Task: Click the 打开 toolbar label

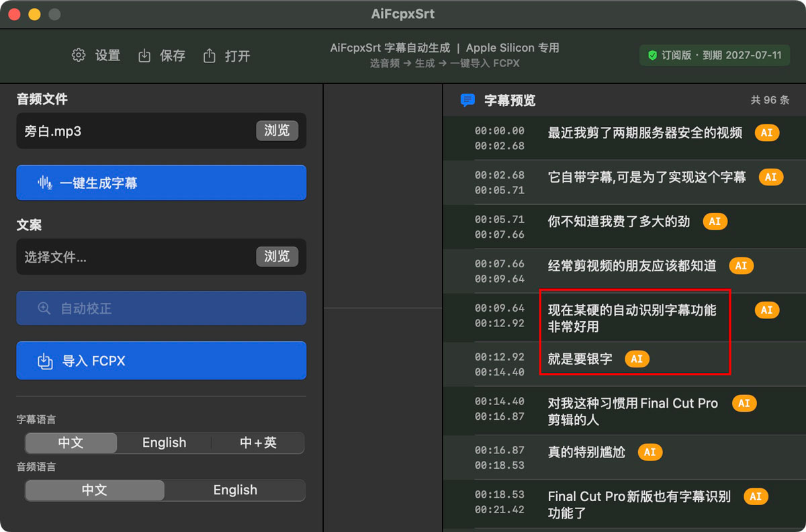Action: click(x=238, y=56)
